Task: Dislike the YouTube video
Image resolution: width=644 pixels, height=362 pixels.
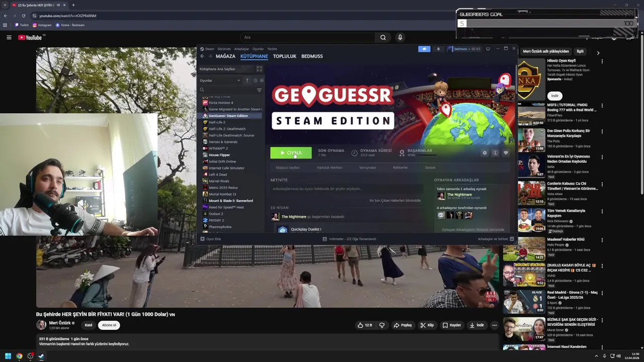Action: click(x=382, y=325)
